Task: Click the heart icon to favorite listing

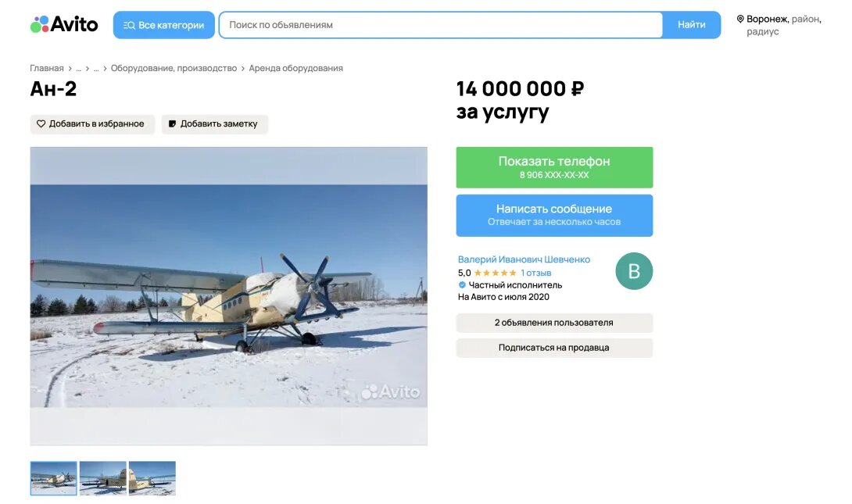Action: coord(41,123)
